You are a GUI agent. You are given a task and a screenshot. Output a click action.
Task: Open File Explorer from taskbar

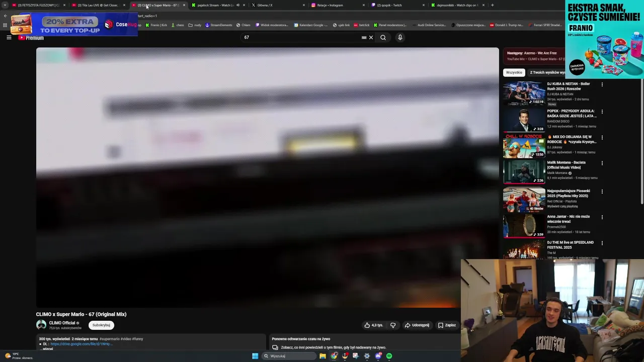(323, 356)
